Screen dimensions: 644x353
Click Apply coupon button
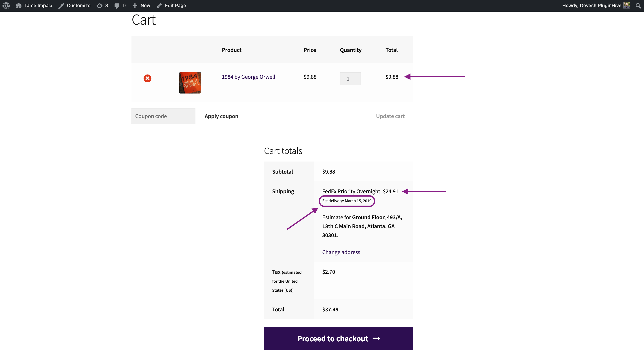click(x=221, y=116)
